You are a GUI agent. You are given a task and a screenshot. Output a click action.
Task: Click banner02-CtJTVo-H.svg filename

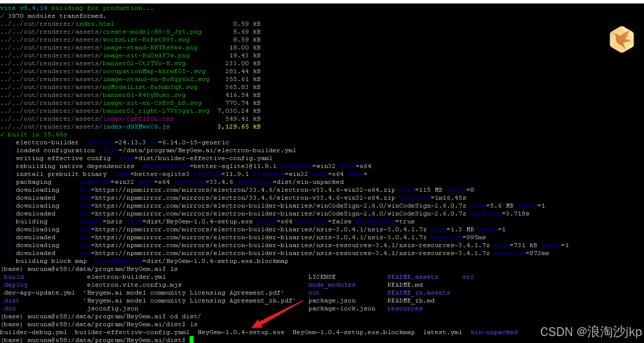[144, 63]
